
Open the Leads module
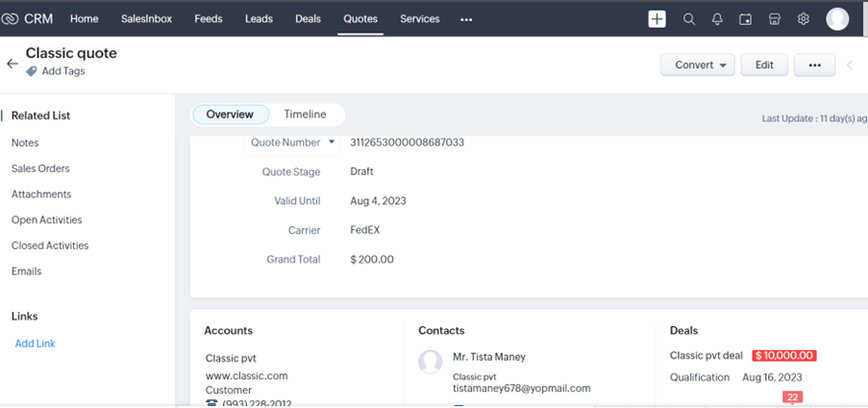click(x=260, y=19)
